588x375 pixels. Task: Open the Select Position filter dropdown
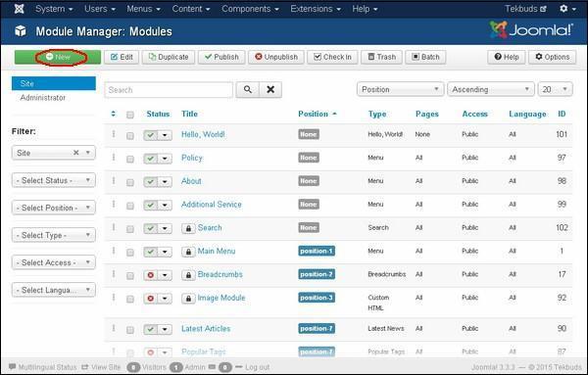click(54, 208)
